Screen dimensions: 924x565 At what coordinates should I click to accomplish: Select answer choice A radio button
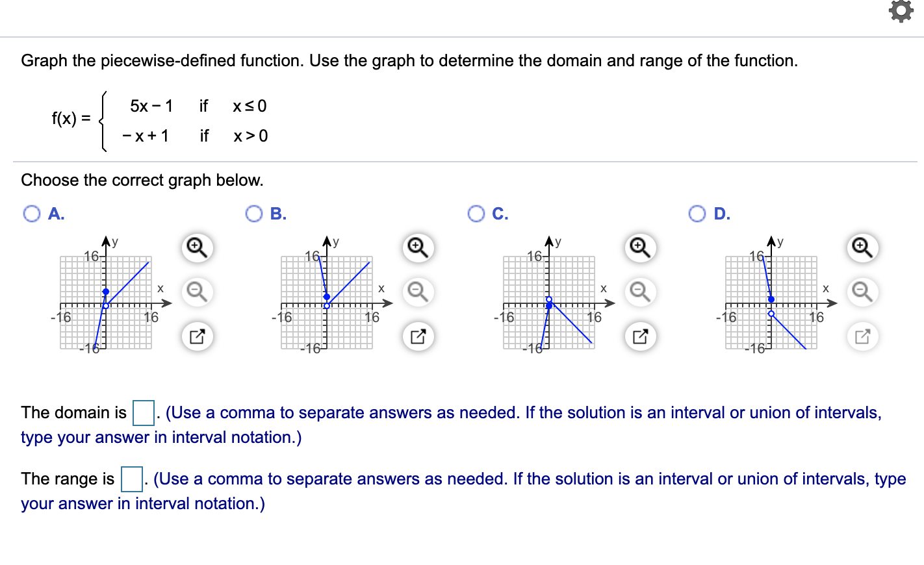coord(32,214)
